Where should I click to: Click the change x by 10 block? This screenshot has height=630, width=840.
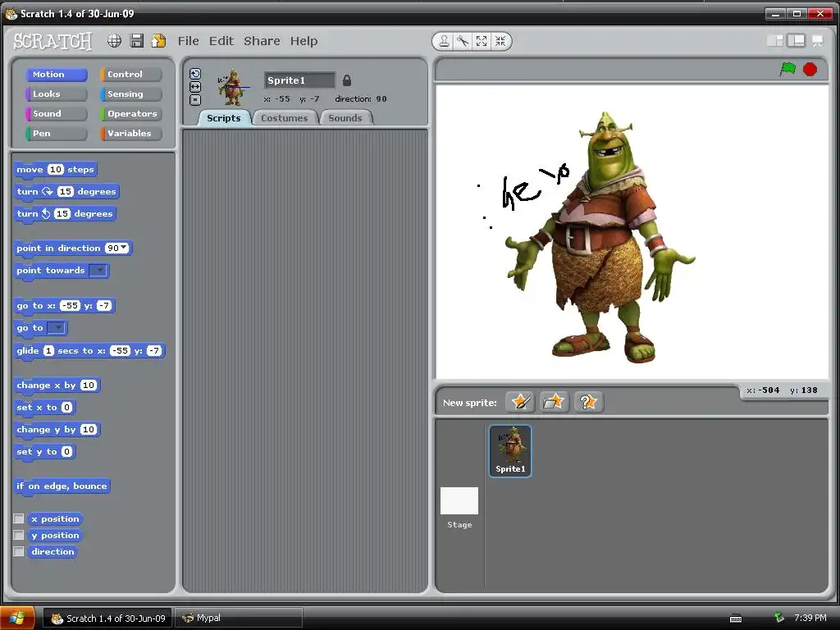coord(57,386)
